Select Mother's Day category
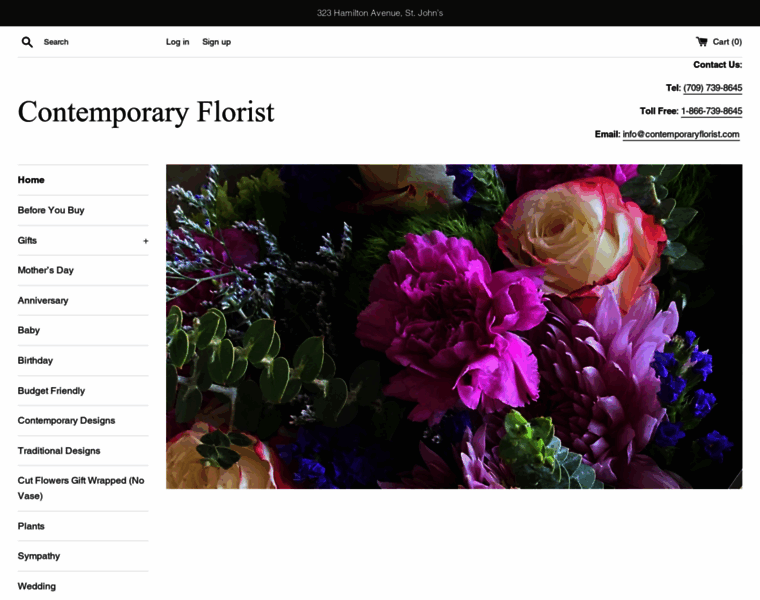The image size is (760, 600). tap(46, 270)
